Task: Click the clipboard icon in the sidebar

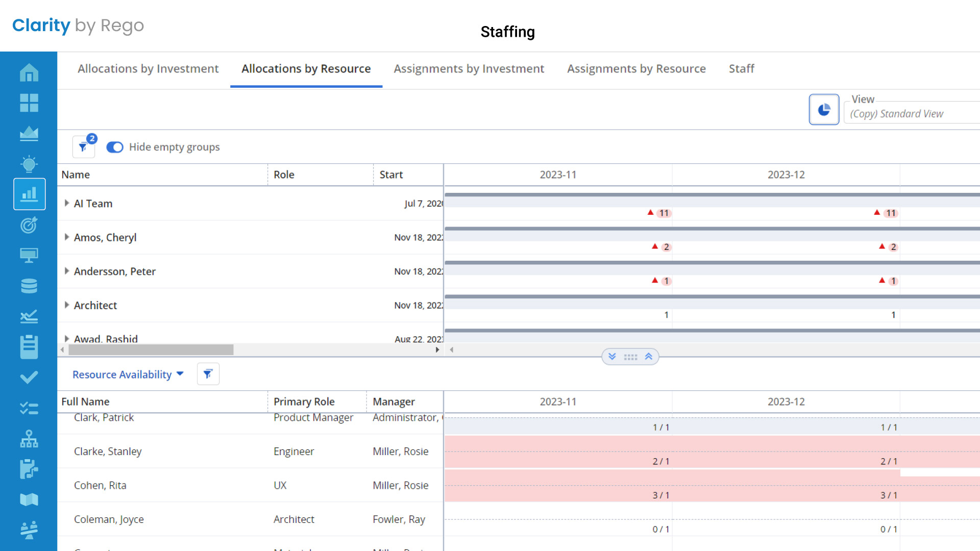Action: (29, 347)
